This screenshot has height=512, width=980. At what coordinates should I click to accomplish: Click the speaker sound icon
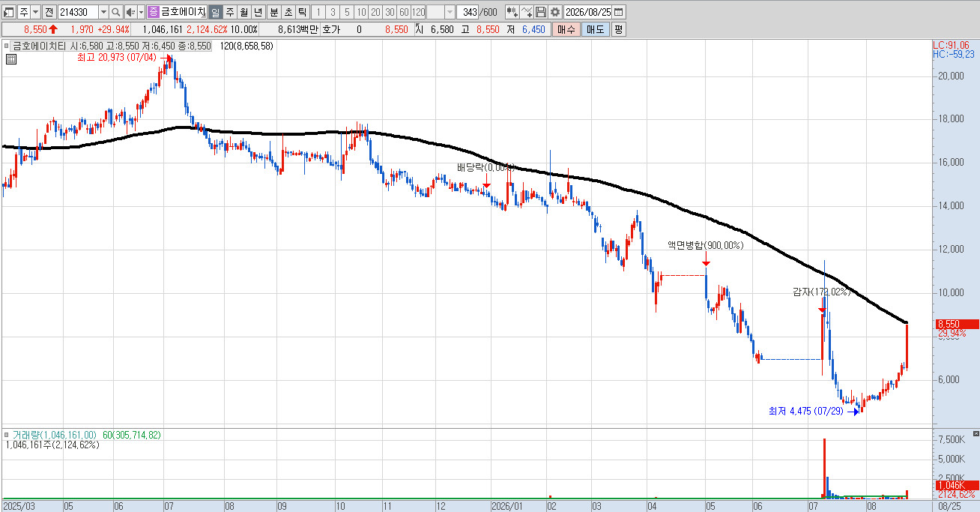(x=130, y=12)
